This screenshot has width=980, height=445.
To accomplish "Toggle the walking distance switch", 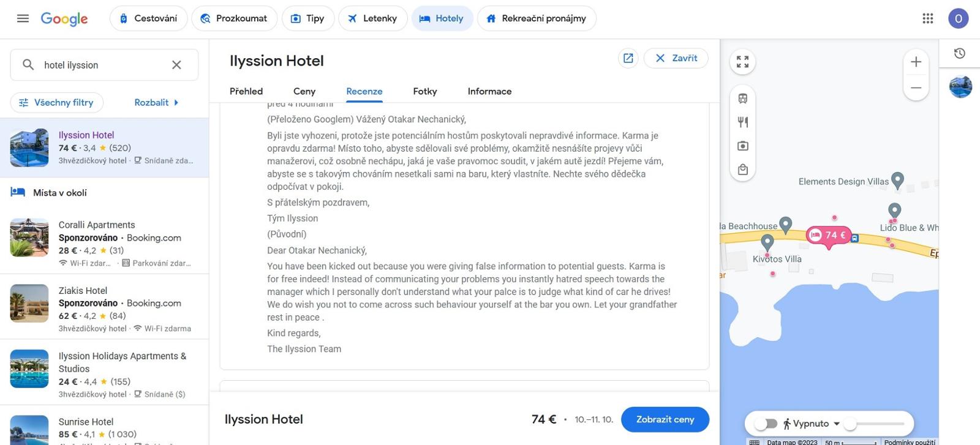I will [x=766, y=424].
